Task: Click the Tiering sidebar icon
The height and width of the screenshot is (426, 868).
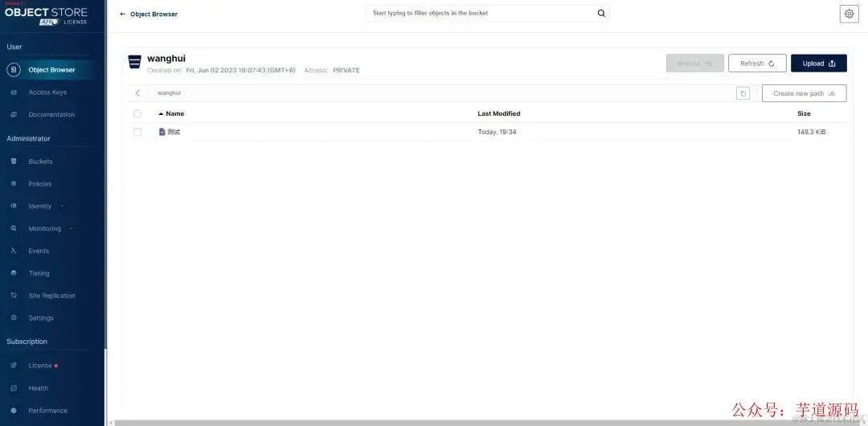Action: [x=14, y=273]
